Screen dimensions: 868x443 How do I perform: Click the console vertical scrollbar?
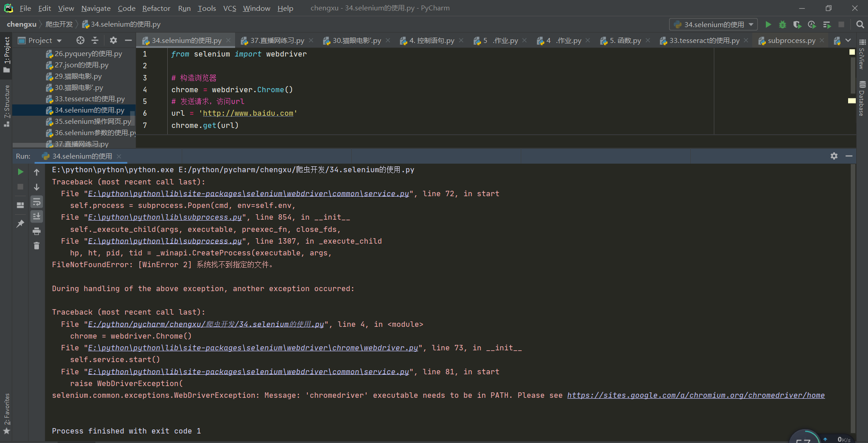(853, 298)
